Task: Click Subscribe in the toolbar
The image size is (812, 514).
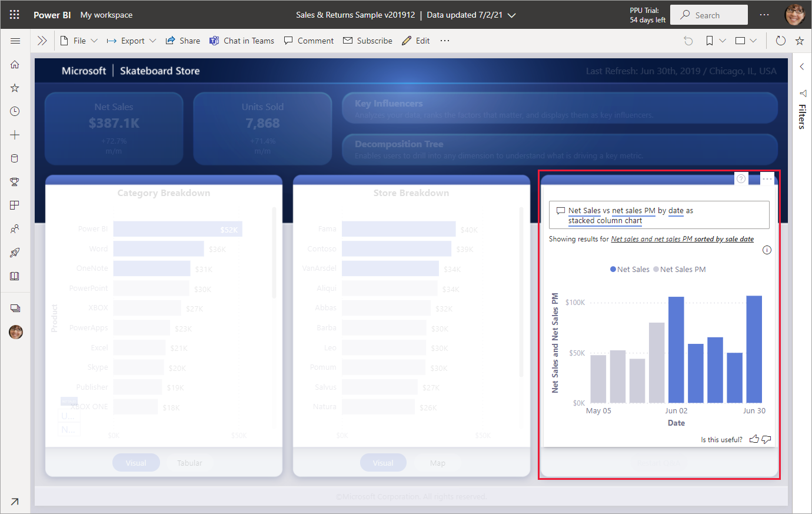Action: 367,41
